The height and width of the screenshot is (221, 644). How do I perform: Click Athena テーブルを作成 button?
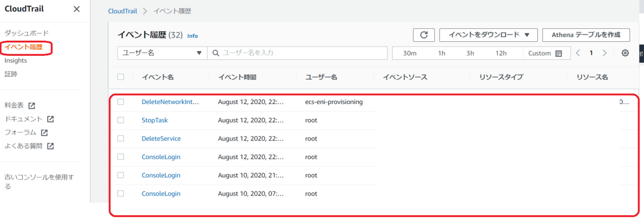pyautogui.click(x=586, y=35)
